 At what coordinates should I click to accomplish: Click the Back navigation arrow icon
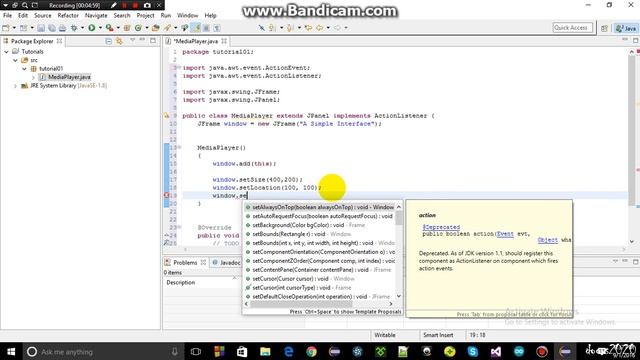tap(319, 28)
